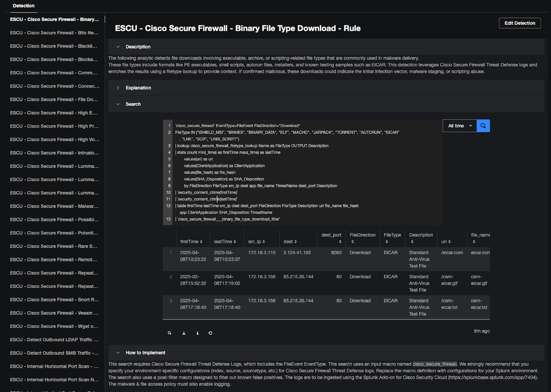
Task: Refresh results with the reload icon
Action: tap(210, 333)
